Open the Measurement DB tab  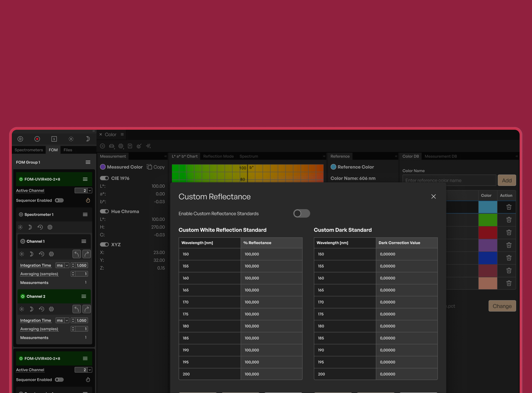pos(441,156)
